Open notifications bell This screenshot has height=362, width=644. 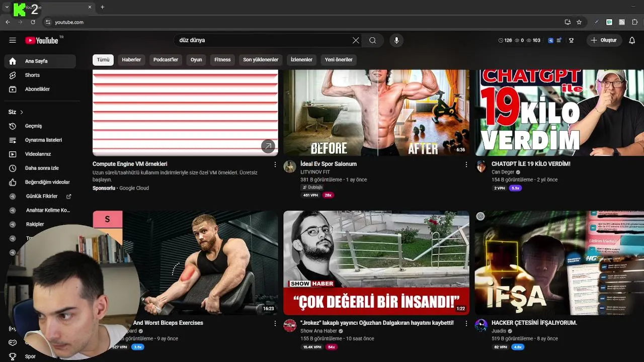[632, 40]
